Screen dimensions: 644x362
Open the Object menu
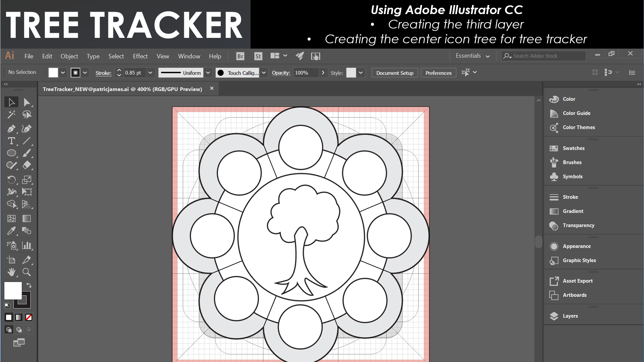tap(69, 56)
